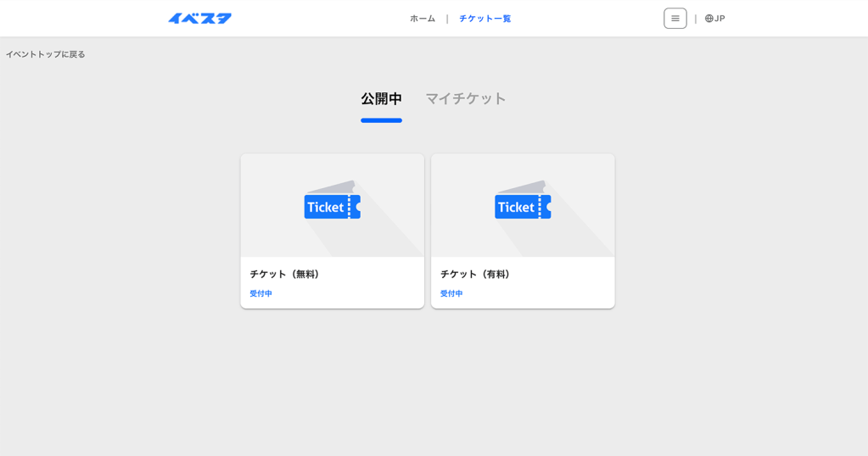Viewport: 868px width, 456px height.
Task: Click 受付中 status on the paid ticket
Action: click(x=451, y=293)
